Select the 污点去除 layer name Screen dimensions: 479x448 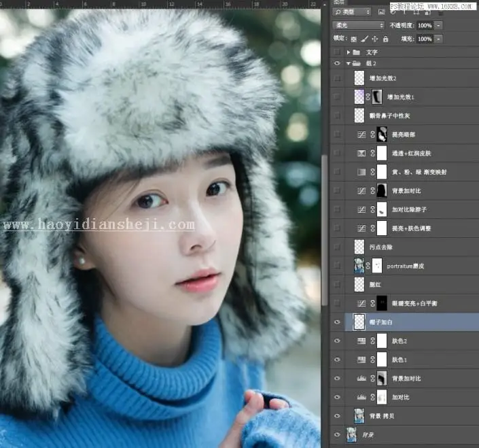[x=380, y=247]
